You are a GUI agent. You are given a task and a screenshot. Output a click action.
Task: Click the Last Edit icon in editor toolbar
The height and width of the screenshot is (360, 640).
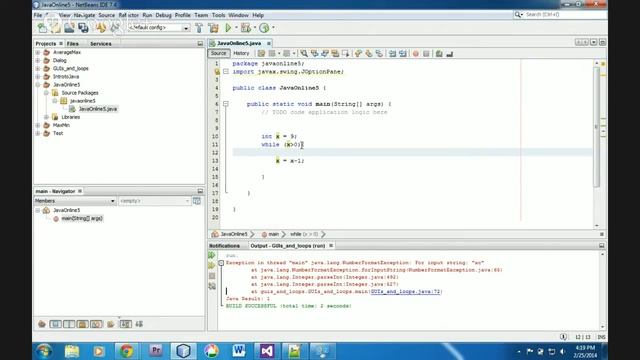261,53
